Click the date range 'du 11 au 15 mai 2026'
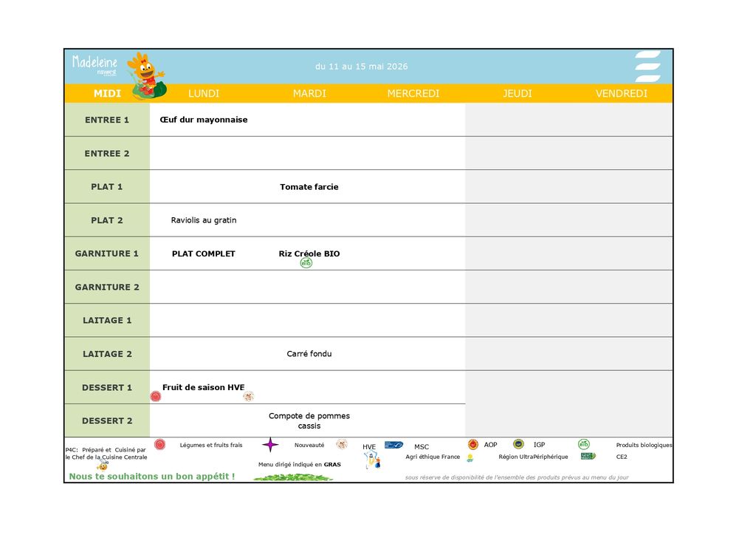The width and height of the screenshot is (756, 535). [361, 67]
